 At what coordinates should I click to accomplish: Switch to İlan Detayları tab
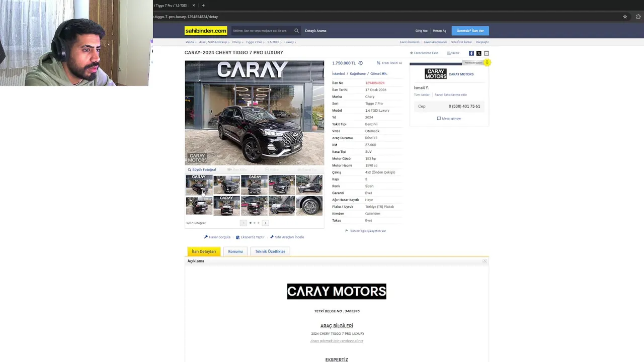204,251
